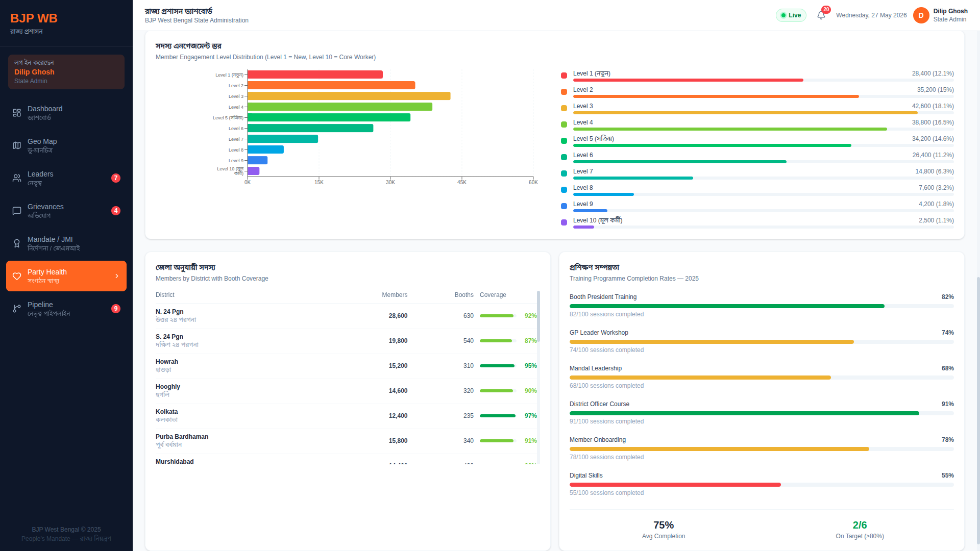Click the Level 8 blue legend swatch
The height and width of the screenshot is (551, 980).
[564, 190]
